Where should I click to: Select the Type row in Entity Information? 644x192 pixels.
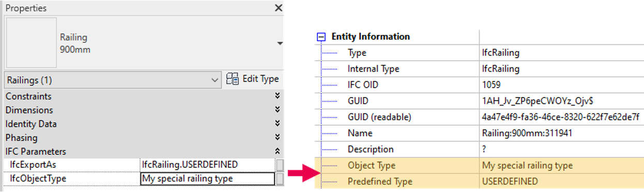tap(479, 53)
